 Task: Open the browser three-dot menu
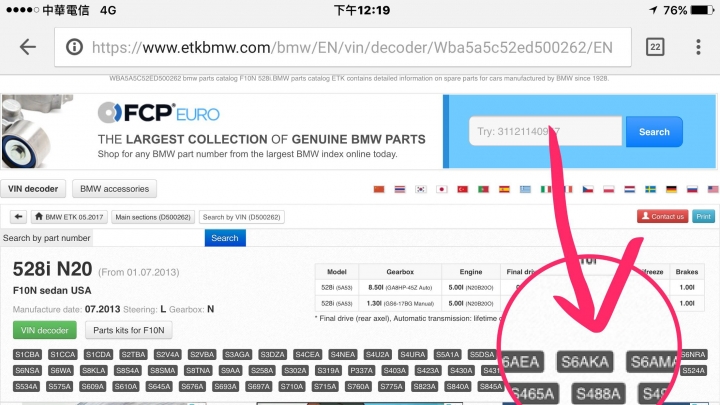[698, 47]
